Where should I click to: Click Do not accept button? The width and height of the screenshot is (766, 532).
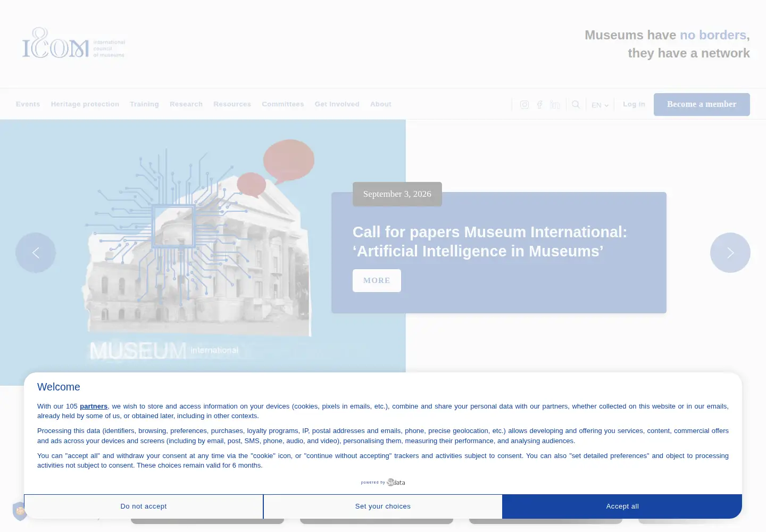[x=144, y=506]
